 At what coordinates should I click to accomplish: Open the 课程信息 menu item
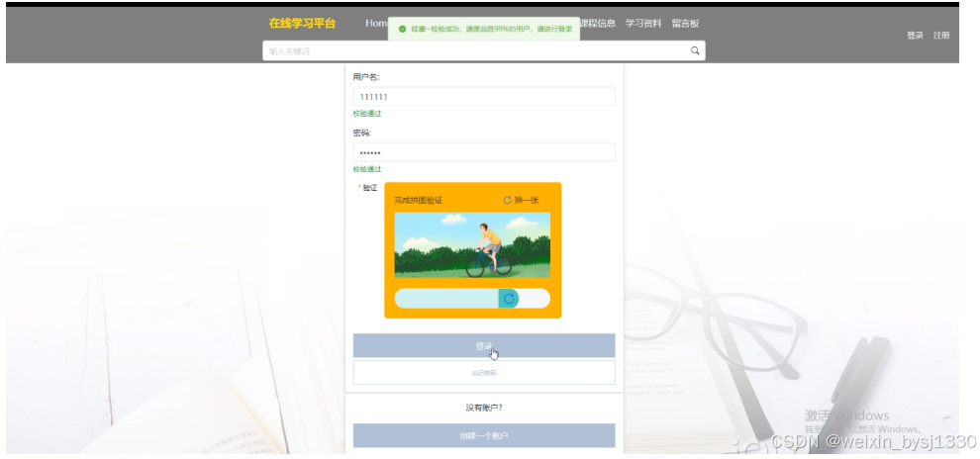point(598,23)
